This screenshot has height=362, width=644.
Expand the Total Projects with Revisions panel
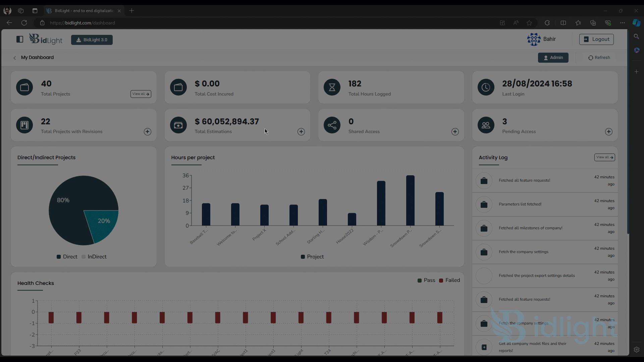click(147, 131)
